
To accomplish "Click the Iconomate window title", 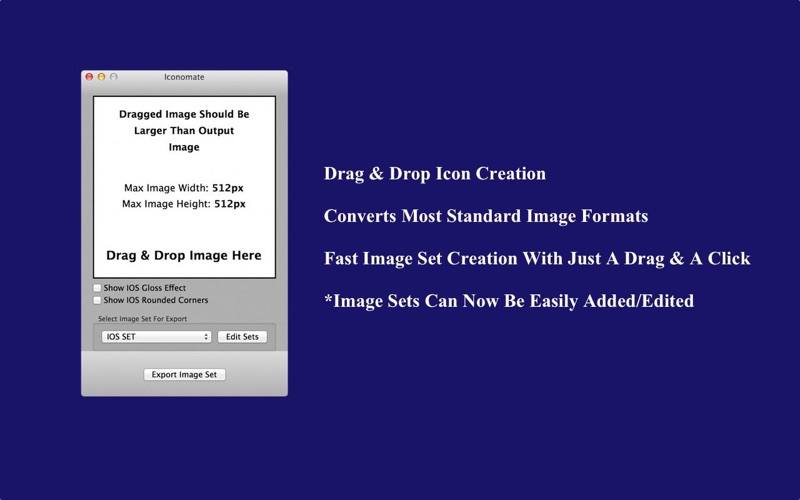I will [184, 77].
